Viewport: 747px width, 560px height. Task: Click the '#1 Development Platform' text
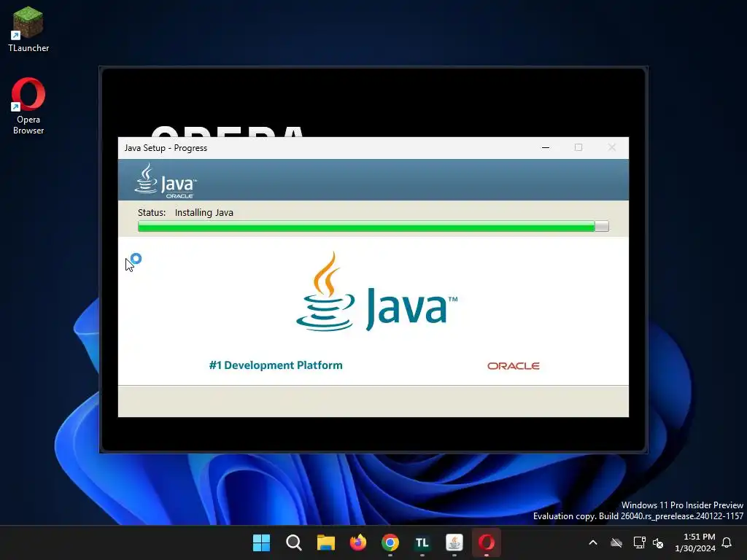276,365
